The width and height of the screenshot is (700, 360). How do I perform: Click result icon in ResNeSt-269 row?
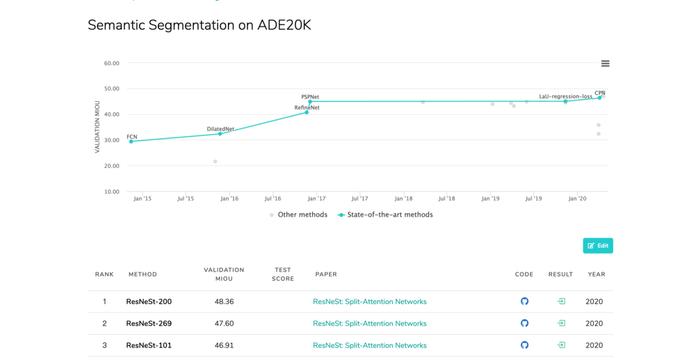pos(561,323)
